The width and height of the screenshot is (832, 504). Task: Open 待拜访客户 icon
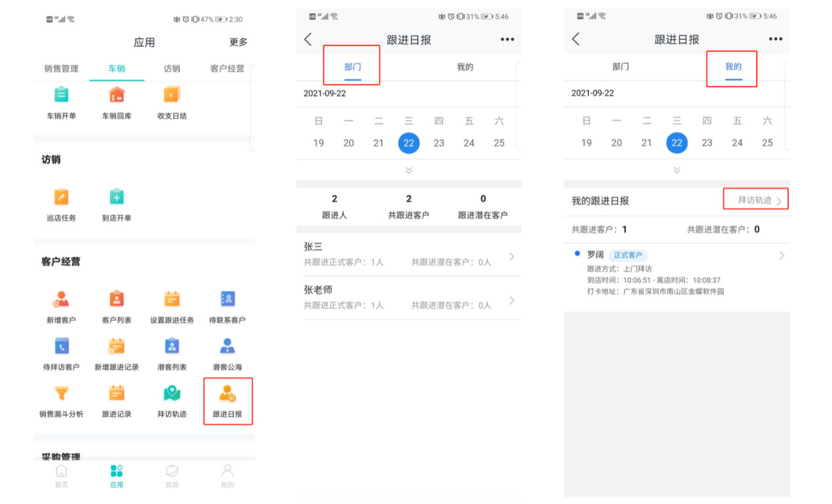tap(61, 346)
